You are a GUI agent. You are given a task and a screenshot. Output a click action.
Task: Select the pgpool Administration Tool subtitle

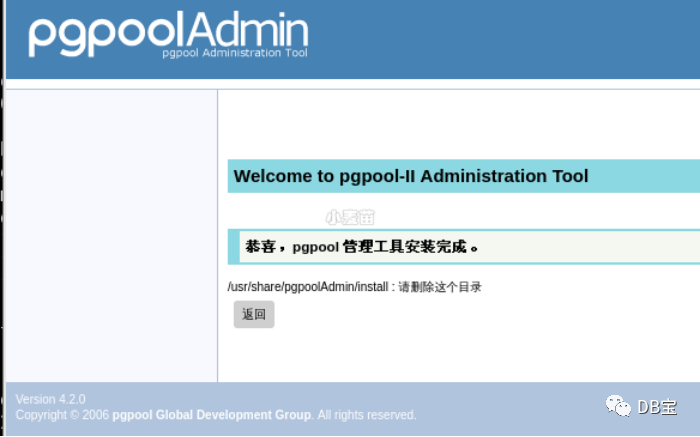point(235,53)
